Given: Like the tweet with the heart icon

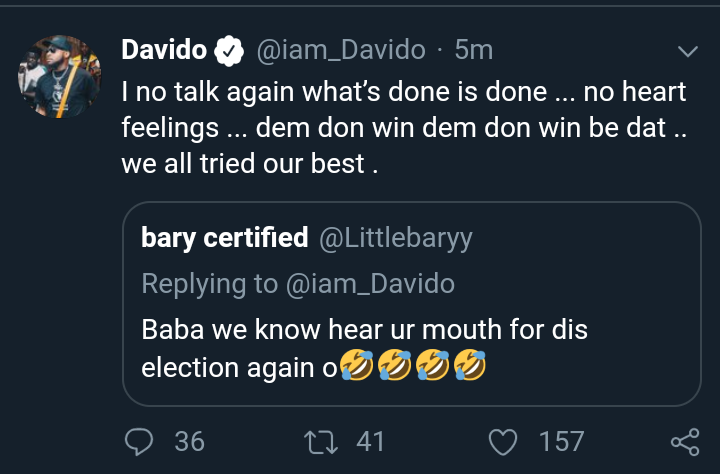Looking at the screenshot, I should point(507,441).
